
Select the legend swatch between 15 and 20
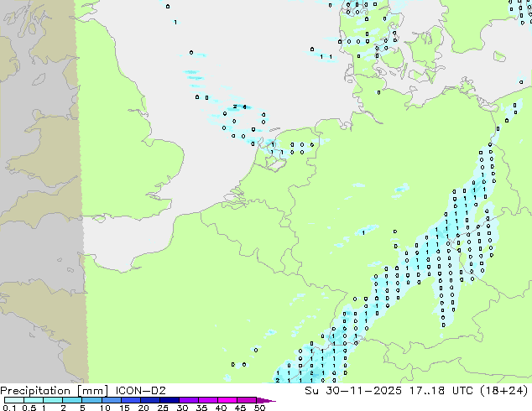click(130, 400)
